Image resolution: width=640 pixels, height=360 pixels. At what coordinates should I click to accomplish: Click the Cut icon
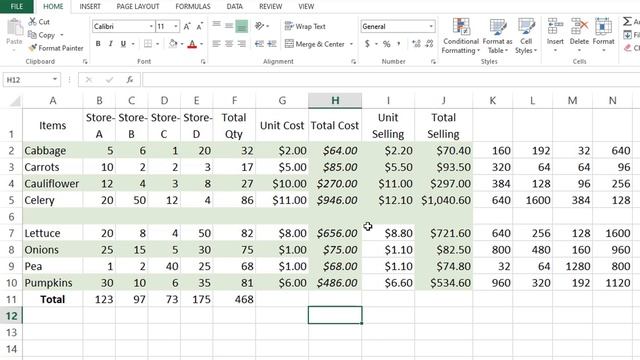pos(32,22)
